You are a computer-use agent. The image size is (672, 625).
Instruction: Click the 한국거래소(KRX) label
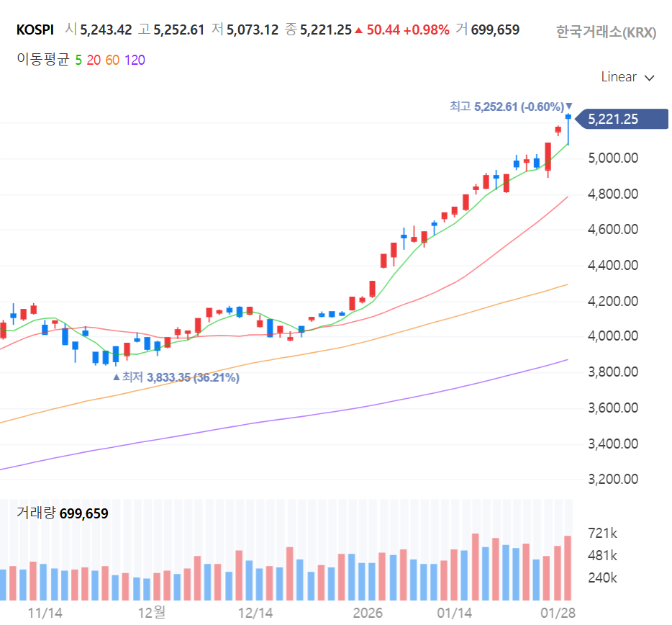606,32
